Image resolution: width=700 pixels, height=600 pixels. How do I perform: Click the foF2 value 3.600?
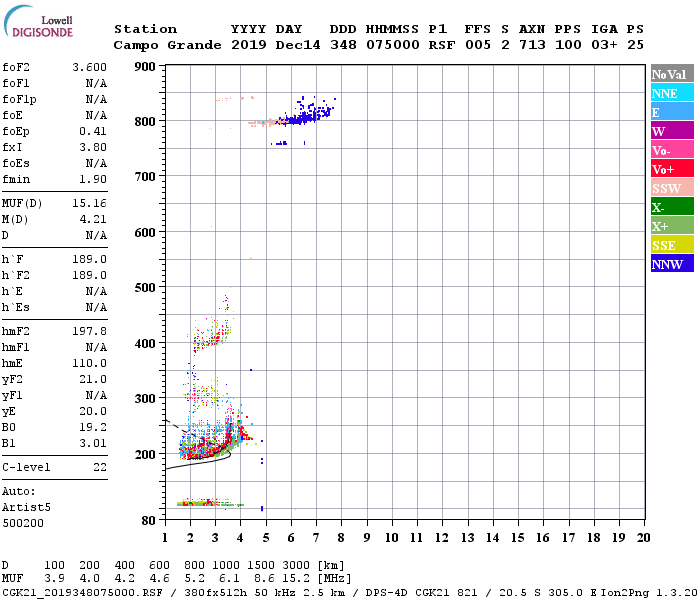[x=90, y=67]
